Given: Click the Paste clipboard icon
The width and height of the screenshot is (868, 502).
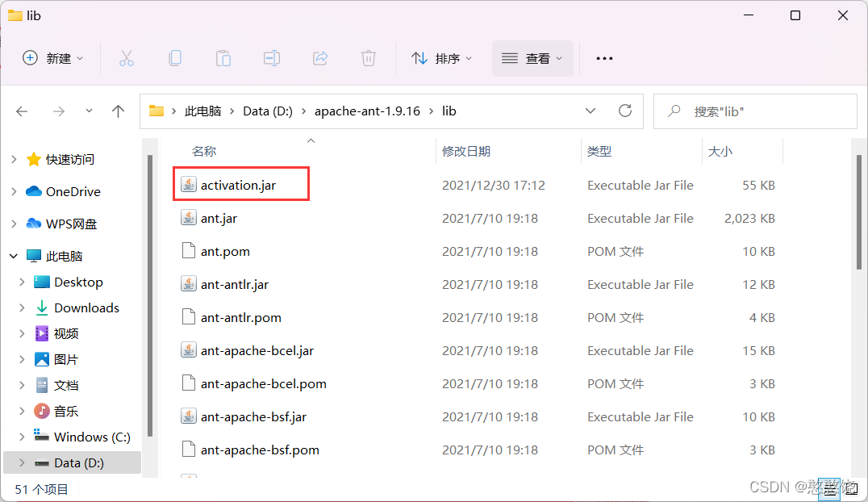Looking at the screenshot, I should (223, 58).
